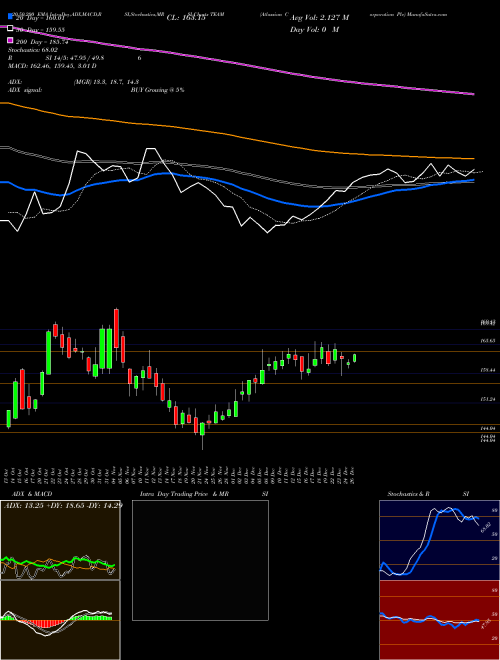Click the RSI 14/5: 47.95 / 49.8 text
The image size is (500, 660).
(74, 58)
